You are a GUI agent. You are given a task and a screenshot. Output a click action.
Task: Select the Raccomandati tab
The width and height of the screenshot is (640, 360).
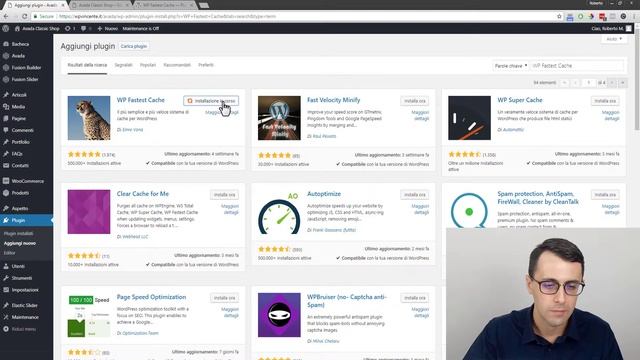coord(177,65)
